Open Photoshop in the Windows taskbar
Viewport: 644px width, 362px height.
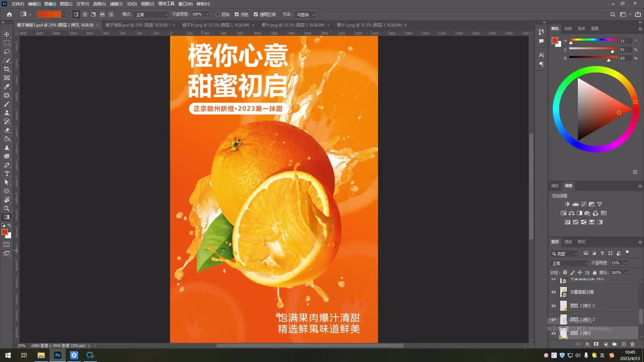click(x=57, y=355)
